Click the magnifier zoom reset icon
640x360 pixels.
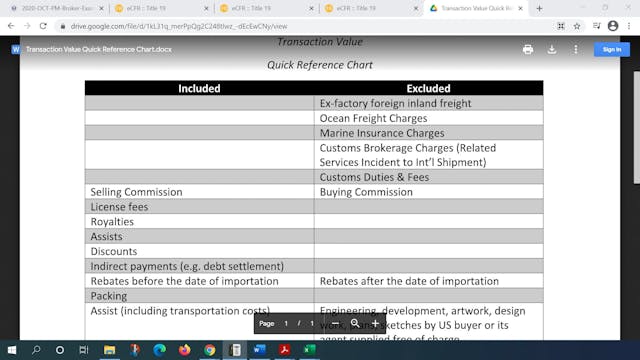[355, 324]
